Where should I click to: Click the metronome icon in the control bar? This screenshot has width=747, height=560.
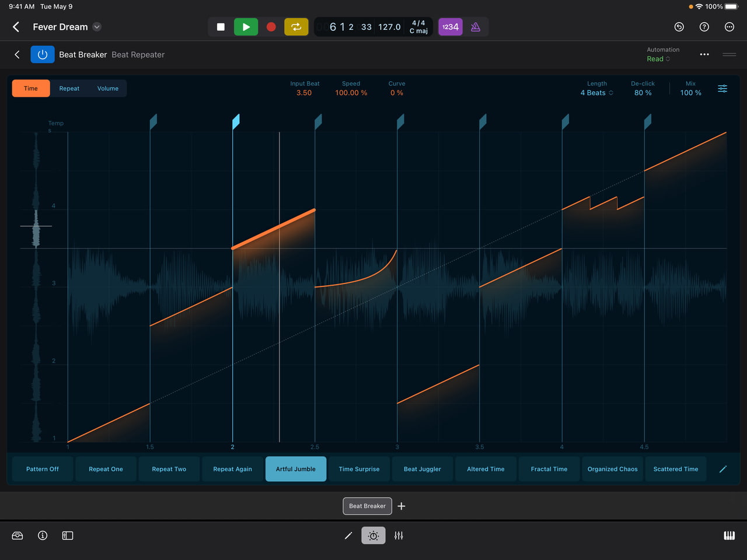[x=476, y=27]
